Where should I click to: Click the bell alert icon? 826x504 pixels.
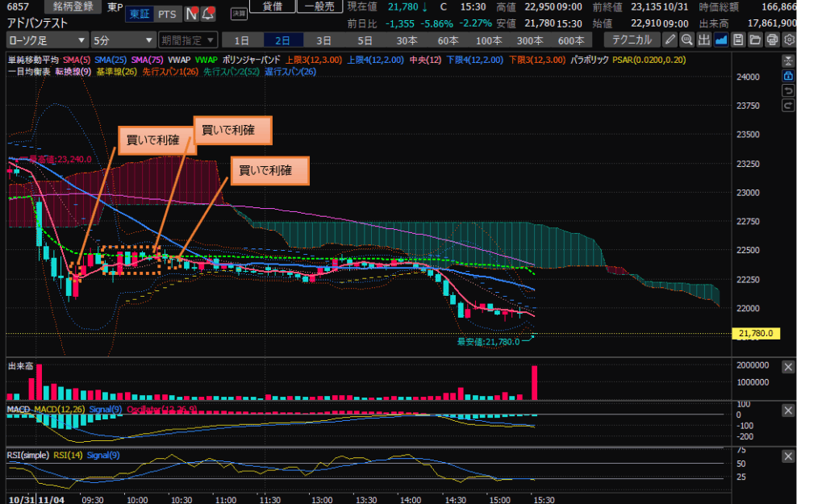[208, 14]
